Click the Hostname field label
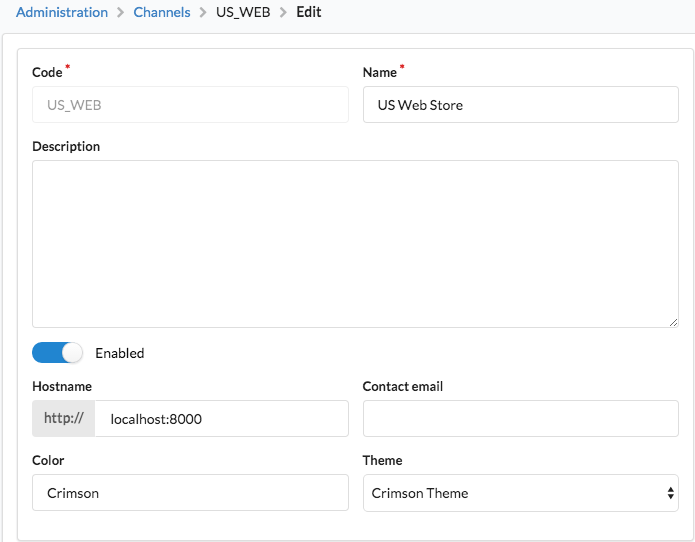695x542 pixels. [x=62, y=386]
